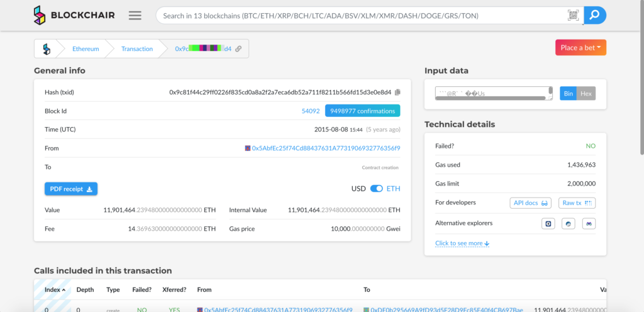644x312 pixels.
Task: Click the identicon beside the From address
Action: pyautogui.click(x=248, y=148)
